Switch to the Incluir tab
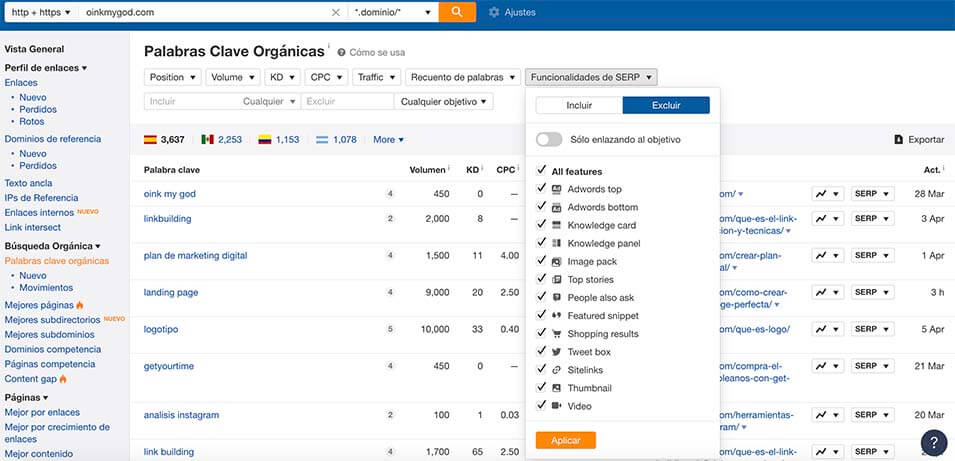 579,105
